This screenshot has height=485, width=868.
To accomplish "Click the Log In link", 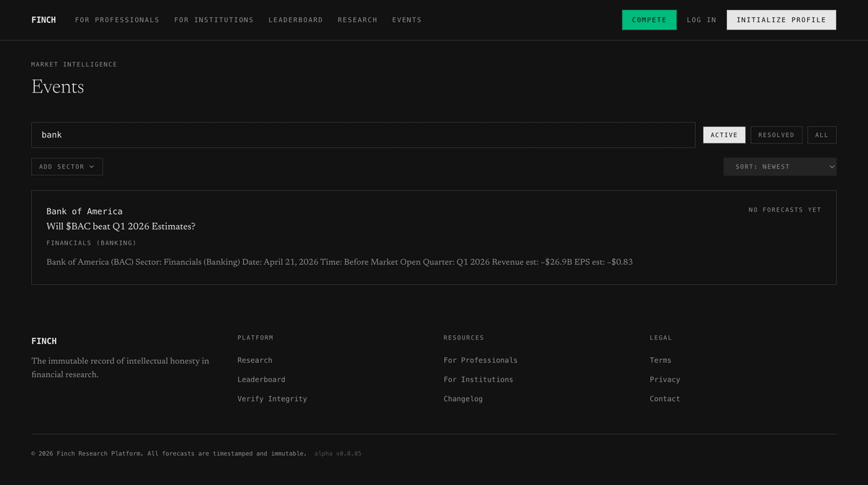I will [701, 20].
